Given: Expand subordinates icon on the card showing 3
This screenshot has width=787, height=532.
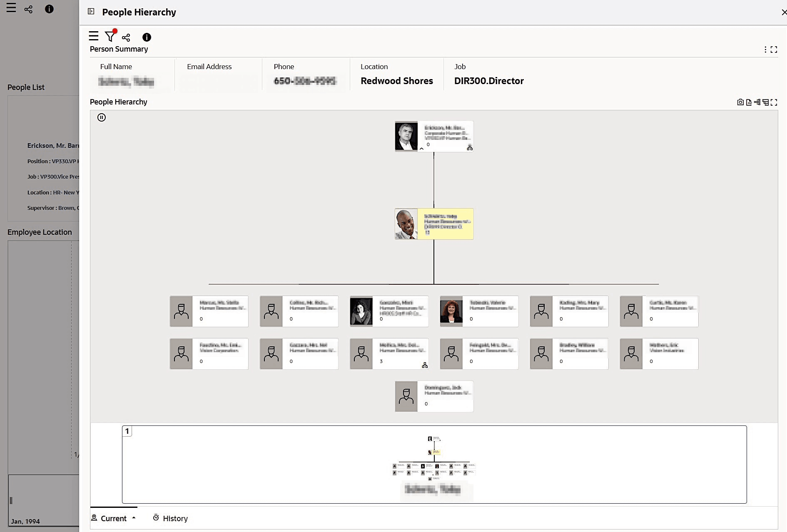Looking at the screenshot, I should (x=425, y=365).
